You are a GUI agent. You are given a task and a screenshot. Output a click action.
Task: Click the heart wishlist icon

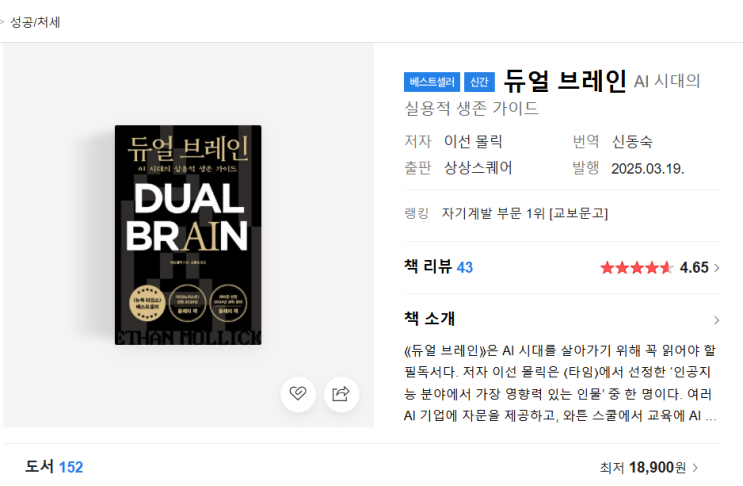point(298,394)
